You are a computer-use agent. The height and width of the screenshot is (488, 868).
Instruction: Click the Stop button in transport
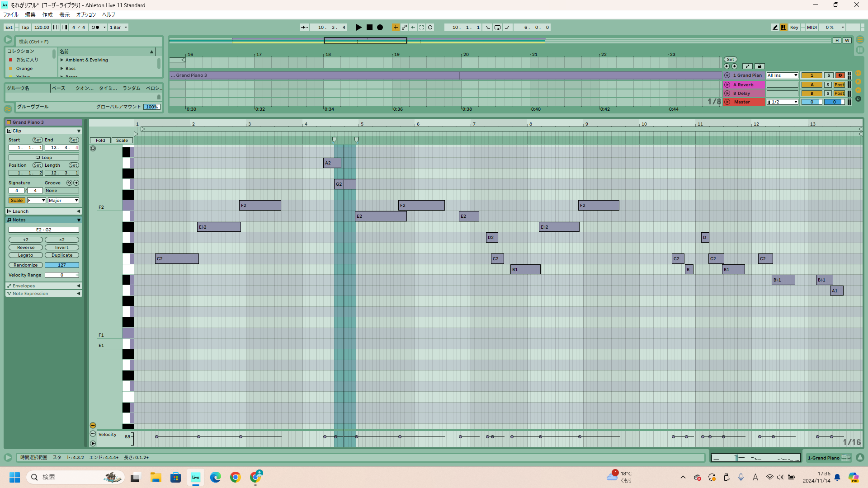tap(369, 28)
